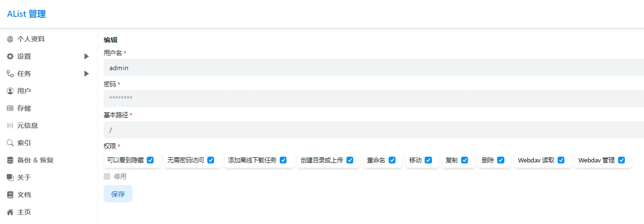
Task: Open the 文档 sidebar menu item
Action: [x=24, y=195]
